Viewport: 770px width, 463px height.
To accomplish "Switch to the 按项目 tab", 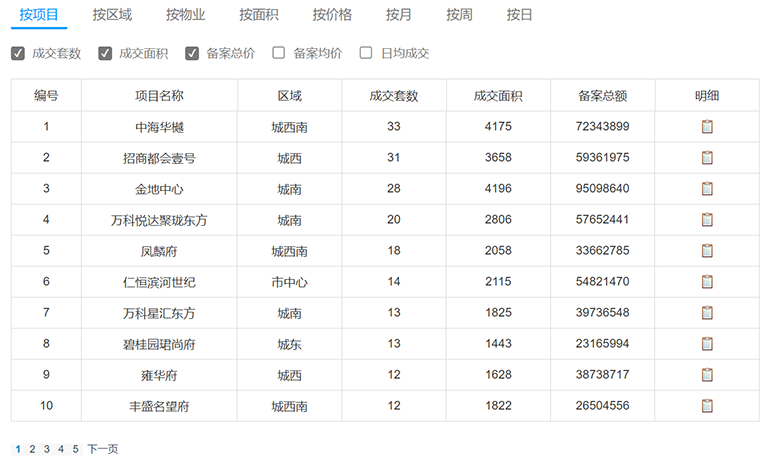I will [x=39, y=15].
